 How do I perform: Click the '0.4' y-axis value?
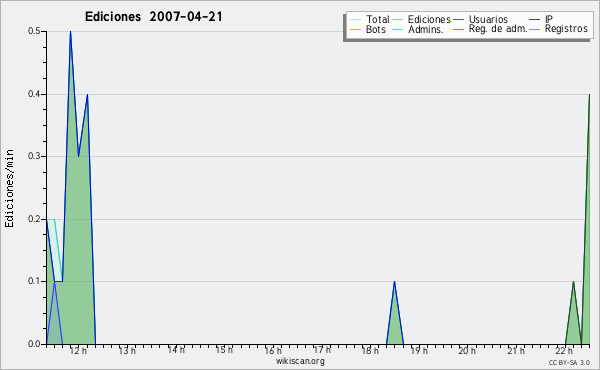tap(34, 94)
